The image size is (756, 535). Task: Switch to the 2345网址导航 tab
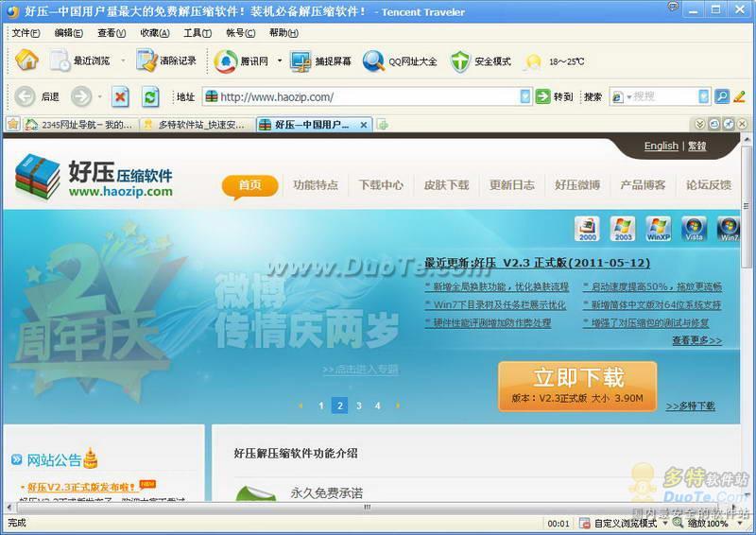[80, 125]
